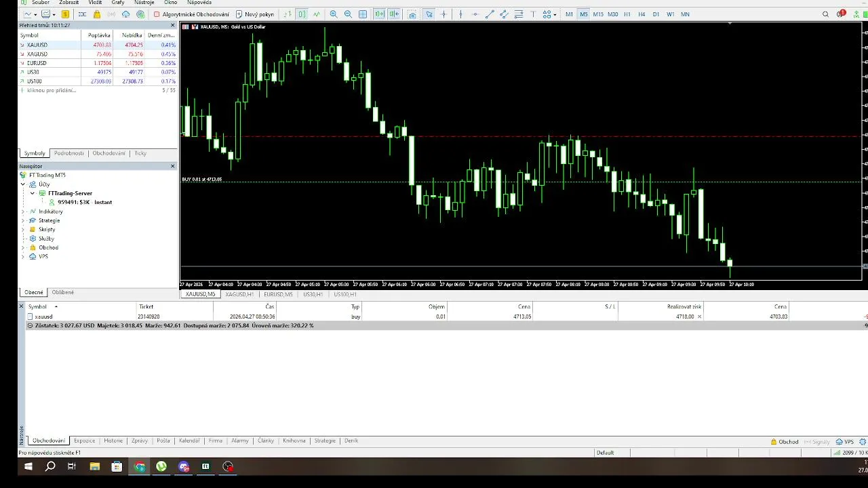Toggle chart auto scroll icon
This screenshot has width=868, height=488.
coord(379,14)
